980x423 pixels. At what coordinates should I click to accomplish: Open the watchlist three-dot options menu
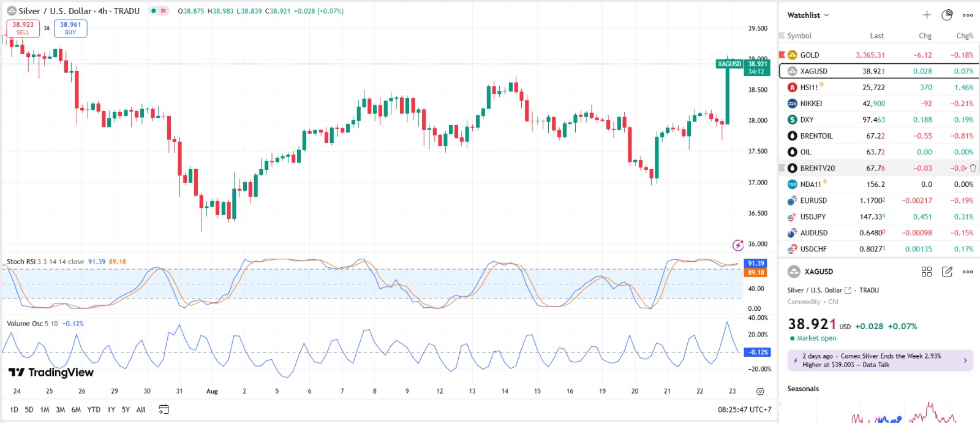pyautogui.click(x=968, y=15)
